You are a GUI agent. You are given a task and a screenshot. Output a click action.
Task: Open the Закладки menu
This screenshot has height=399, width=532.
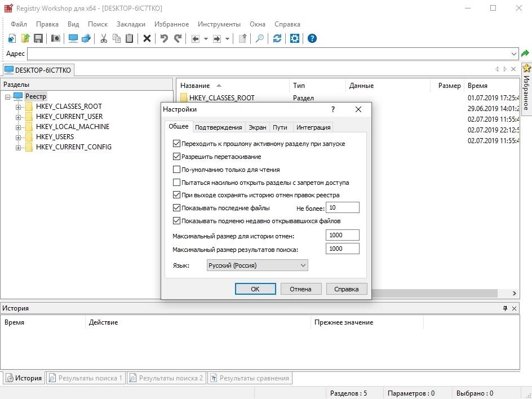131,24
